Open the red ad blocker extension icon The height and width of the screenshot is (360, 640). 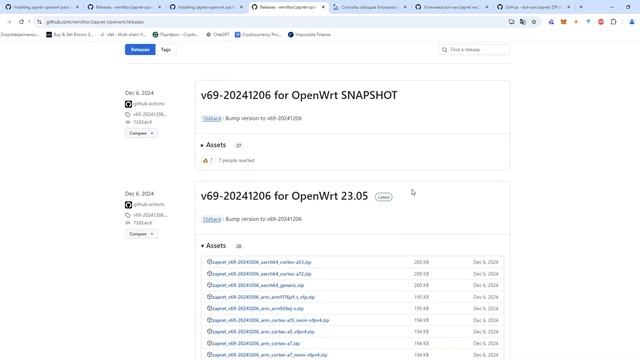click(601, 22)
